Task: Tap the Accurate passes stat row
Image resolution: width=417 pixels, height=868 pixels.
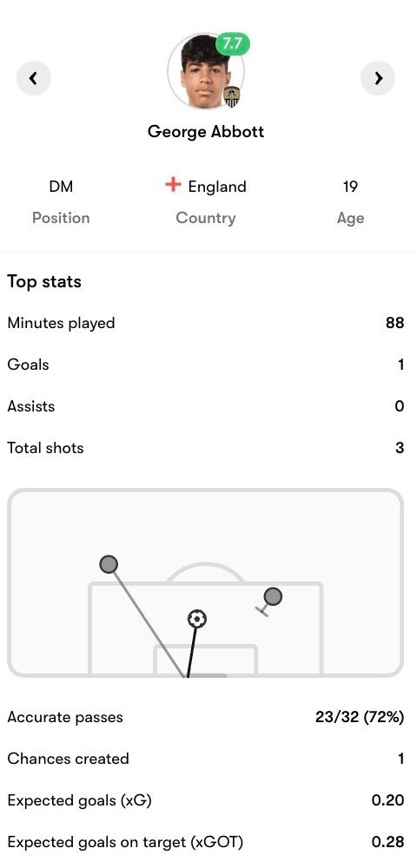Action: click(205, 718)
